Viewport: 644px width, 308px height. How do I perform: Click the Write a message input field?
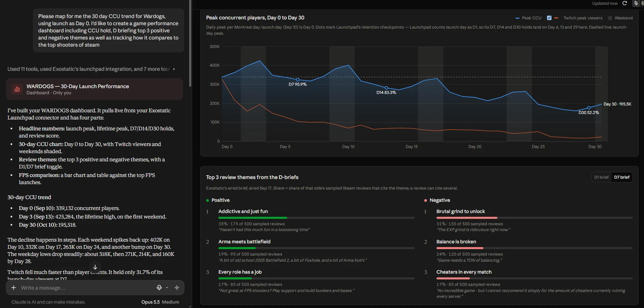(85, 288)
